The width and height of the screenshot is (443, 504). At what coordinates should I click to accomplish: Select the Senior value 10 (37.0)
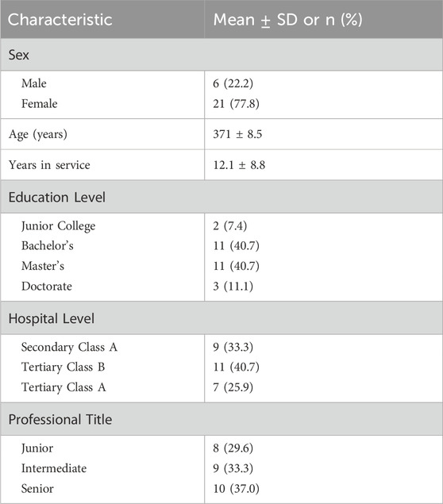(x=236, y=489)
